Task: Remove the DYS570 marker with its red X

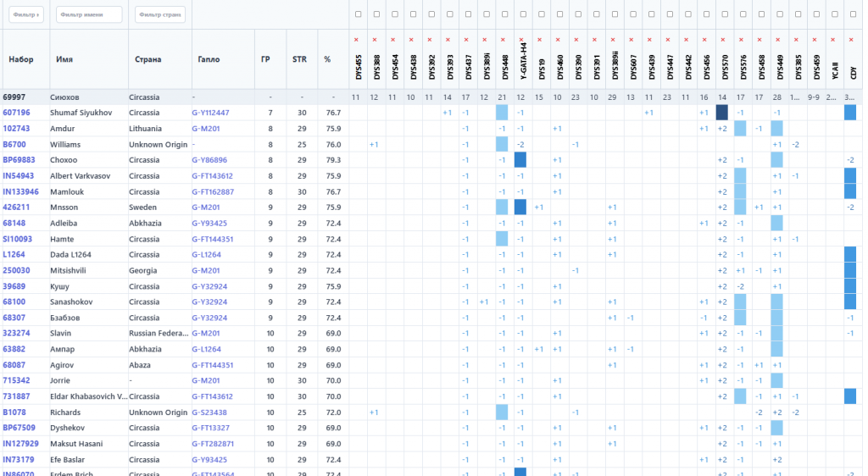Action: point(722,40)
